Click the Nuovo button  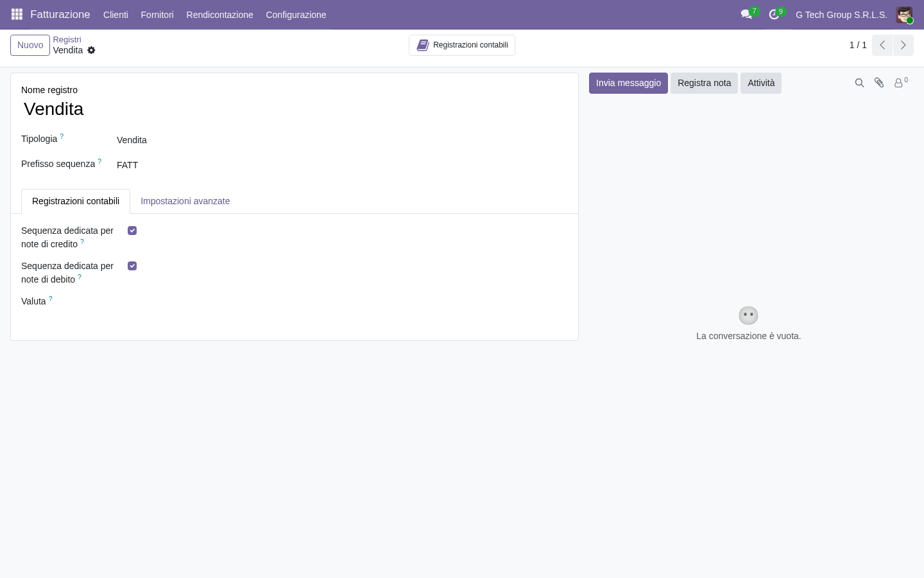coord(30,45)
